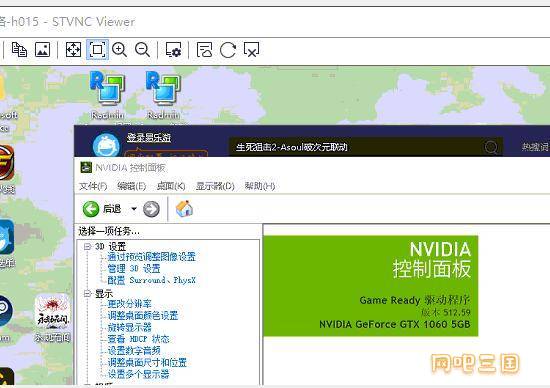The image size is (550, 388).
Task: Click the home house icon in NVIDIA toolbar
Action: point(185,209)
